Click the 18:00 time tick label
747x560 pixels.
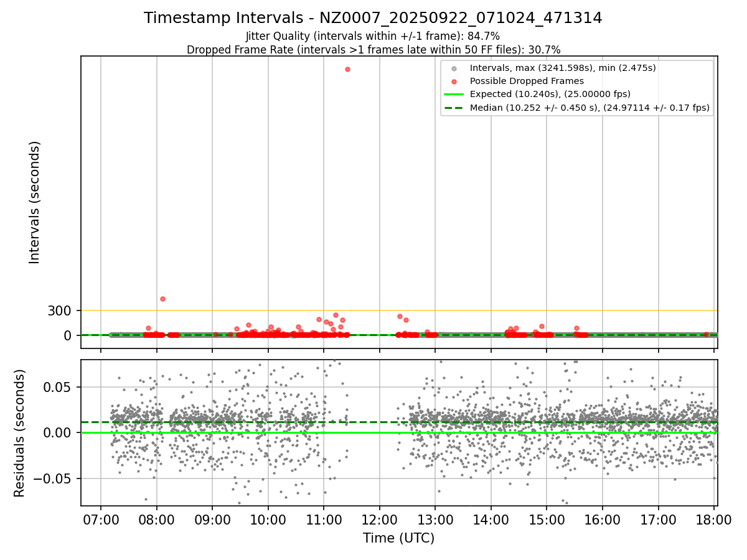714,520
